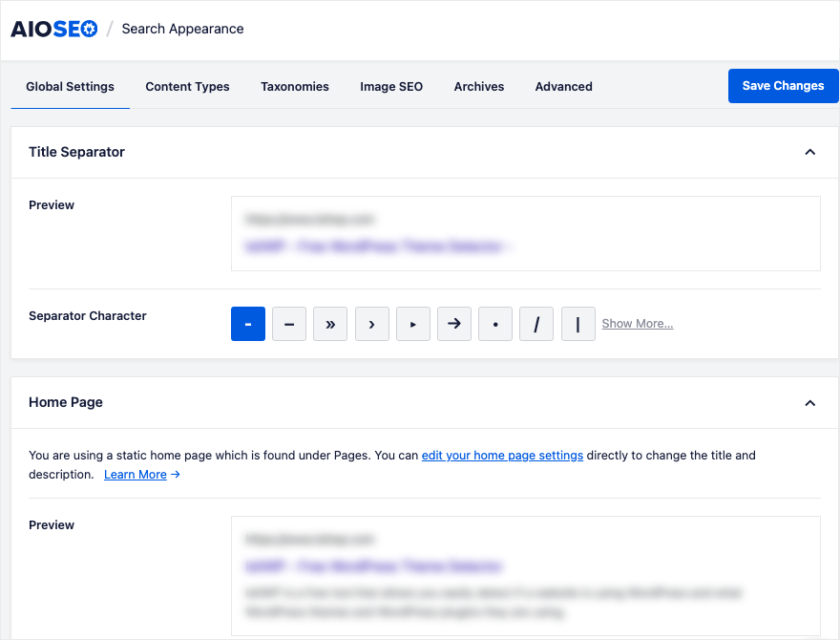The height and width of the screenshot is (640, 840).
Task: Choose the vertical pipe separator
Action: tap(578, 324)
